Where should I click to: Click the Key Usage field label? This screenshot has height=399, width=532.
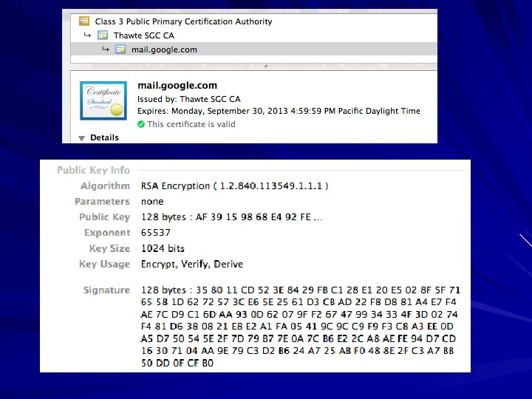(104, 264)
